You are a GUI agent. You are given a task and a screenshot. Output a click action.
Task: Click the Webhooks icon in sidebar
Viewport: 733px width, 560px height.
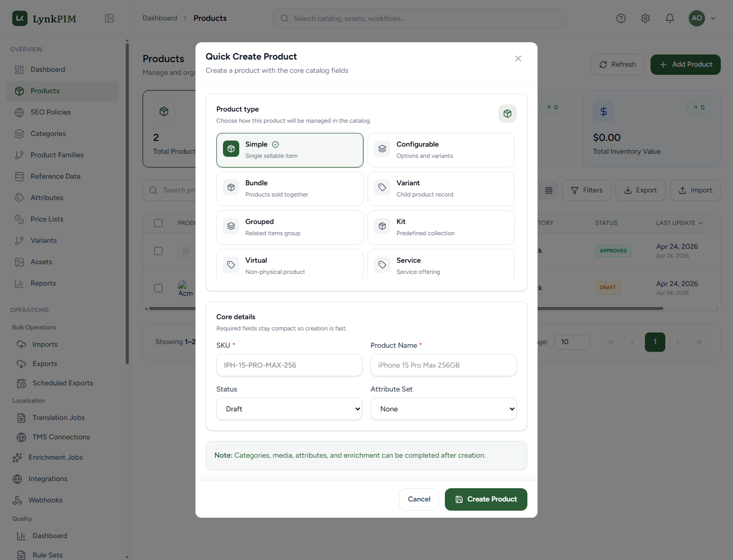[x=17, y=500]
